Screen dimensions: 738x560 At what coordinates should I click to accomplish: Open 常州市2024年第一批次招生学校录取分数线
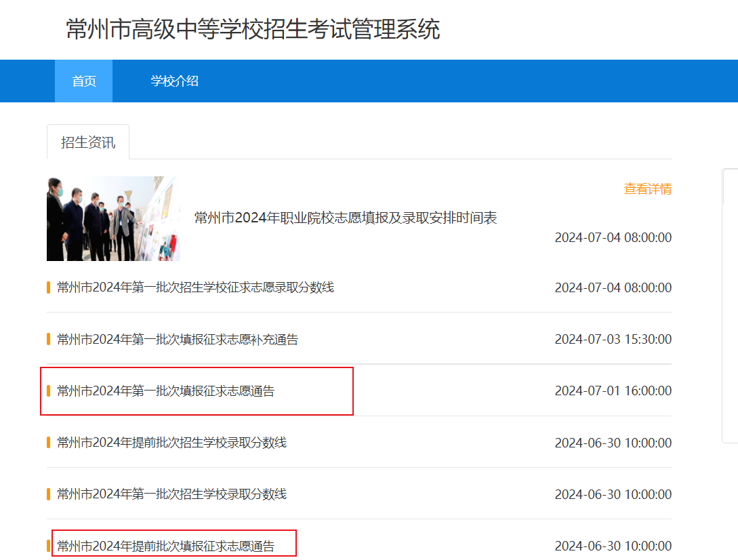pos(171,494)
